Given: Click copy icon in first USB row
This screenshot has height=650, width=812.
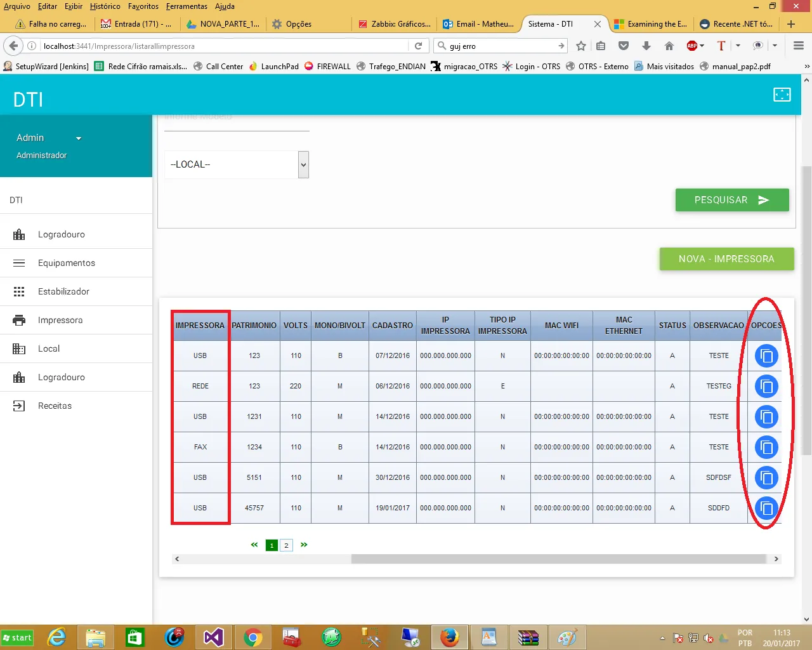Looking at the screenshot, I should coord(766,356).
